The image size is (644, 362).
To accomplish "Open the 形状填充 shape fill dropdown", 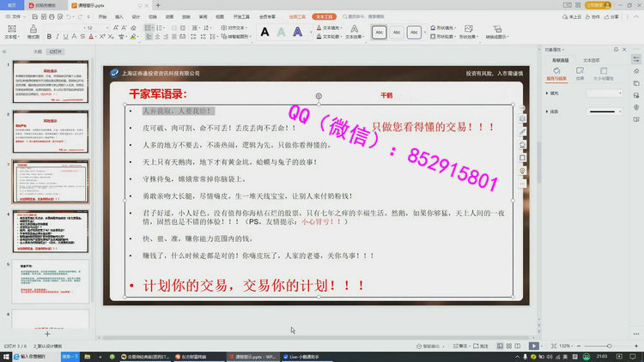I will (446, 27).
